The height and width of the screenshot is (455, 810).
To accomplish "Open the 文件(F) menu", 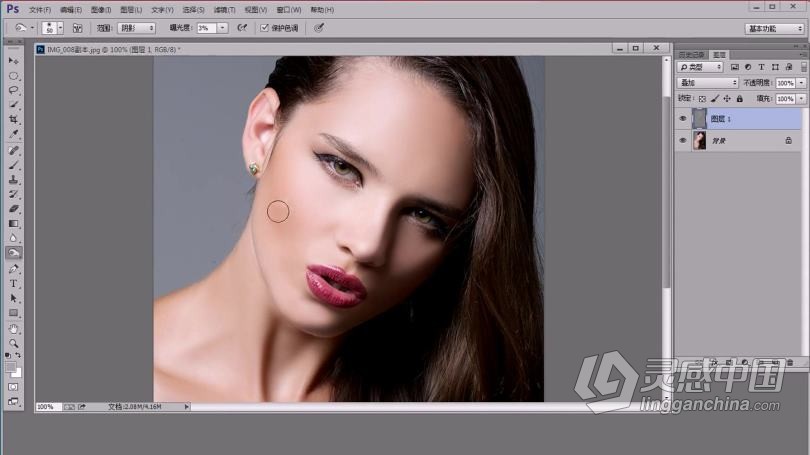I will pos(40,10).
